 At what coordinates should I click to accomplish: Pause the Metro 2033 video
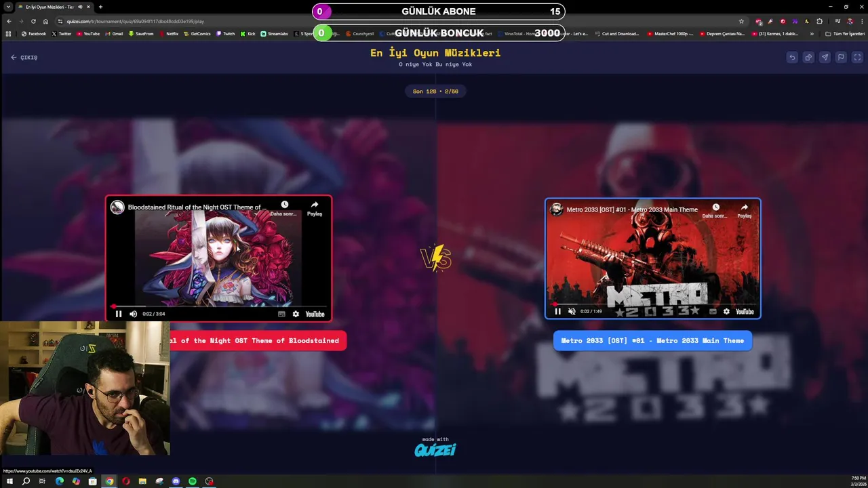pyautogui.click(x=558, y=311)
